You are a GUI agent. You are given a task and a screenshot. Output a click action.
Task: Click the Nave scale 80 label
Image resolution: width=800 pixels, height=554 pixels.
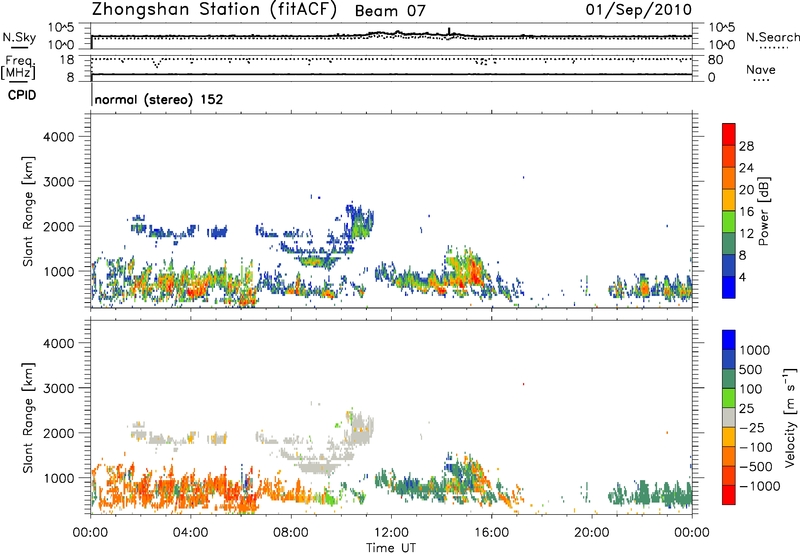715,60
